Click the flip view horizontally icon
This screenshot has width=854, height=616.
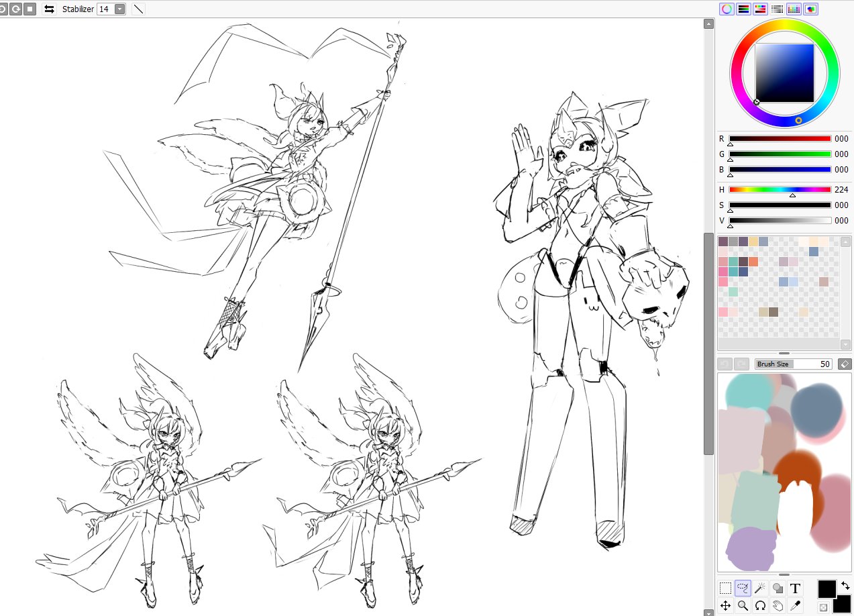[x=49, y=9]
